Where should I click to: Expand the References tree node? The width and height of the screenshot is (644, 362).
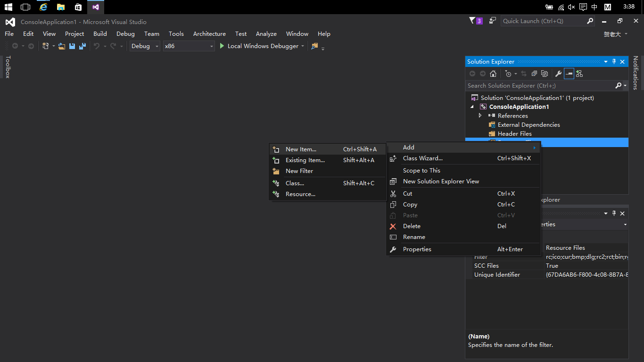[480, 115]
